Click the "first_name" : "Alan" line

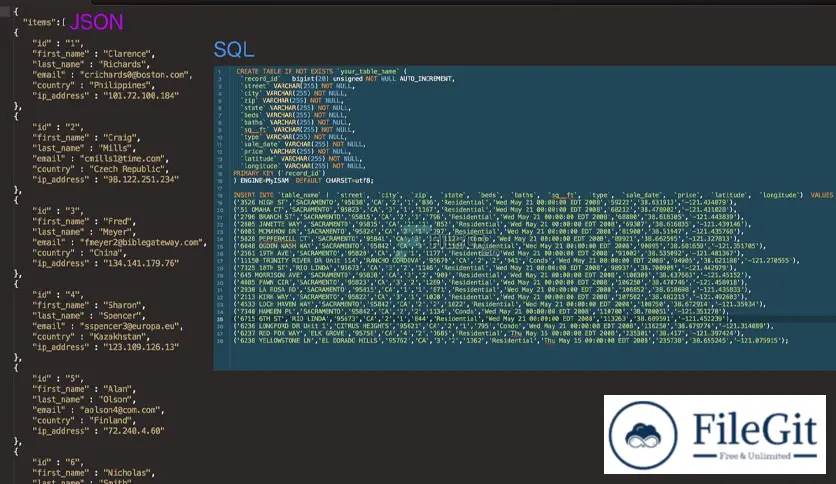(x=84, y=389)
